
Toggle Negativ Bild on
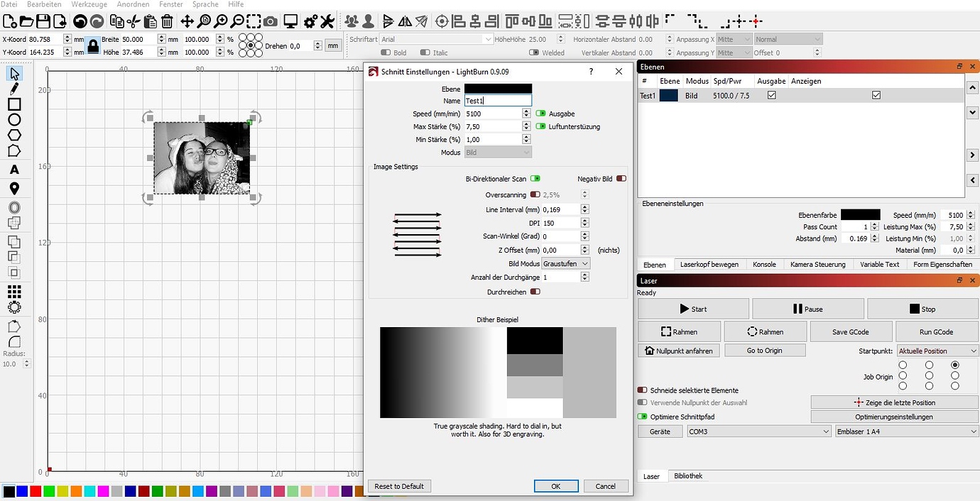[621, 178]
